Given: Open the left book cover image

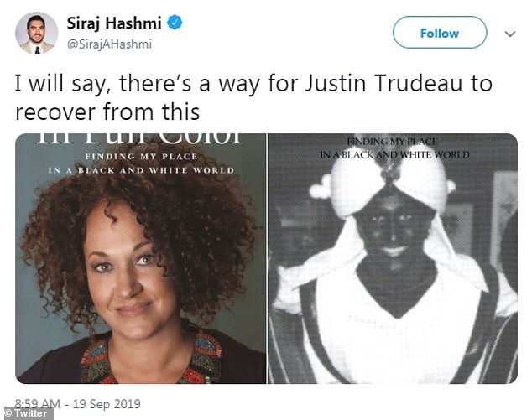Looking at the screenshot, I should click(x=140, y=259).
